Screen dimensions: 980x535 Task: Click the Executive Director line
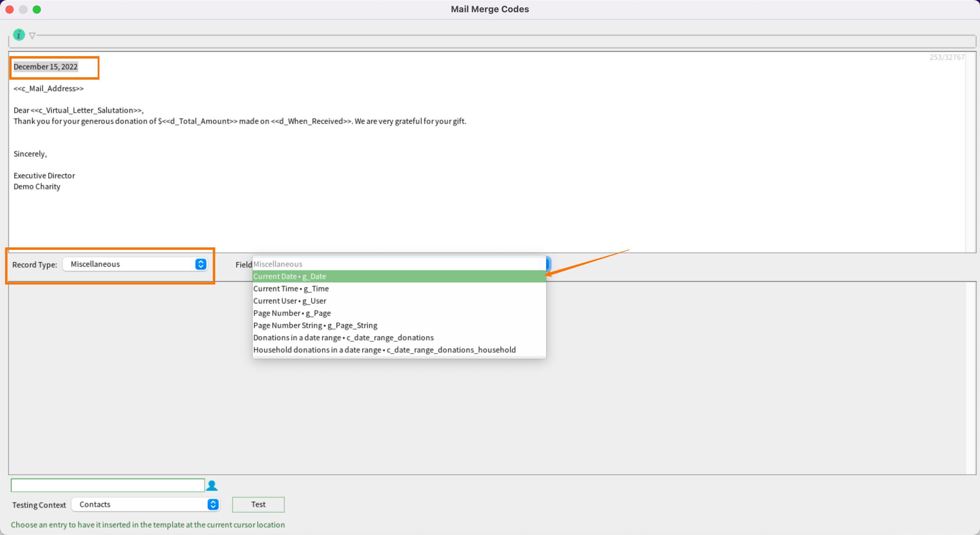tap(44, 176)
